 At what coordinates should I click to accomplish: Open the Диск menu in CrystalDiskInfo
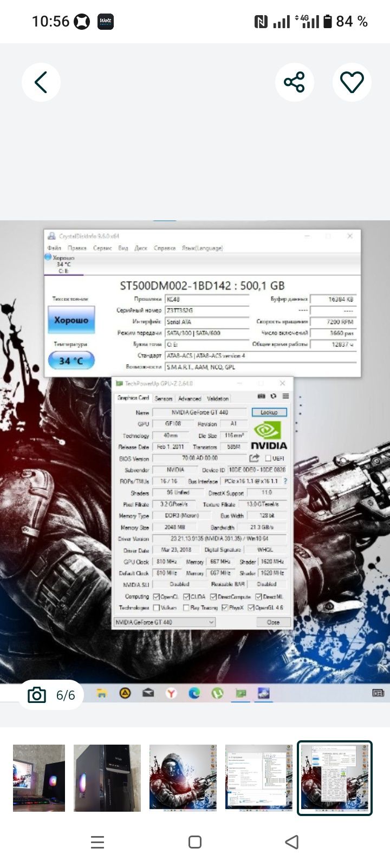(141, 248)
